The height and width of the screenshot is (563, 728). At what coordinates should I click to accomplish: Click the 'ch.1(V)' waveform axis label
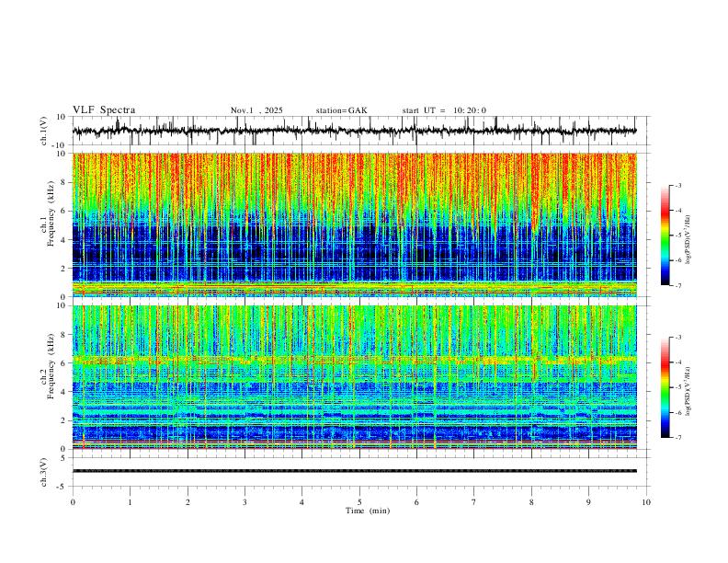point(44,131)
